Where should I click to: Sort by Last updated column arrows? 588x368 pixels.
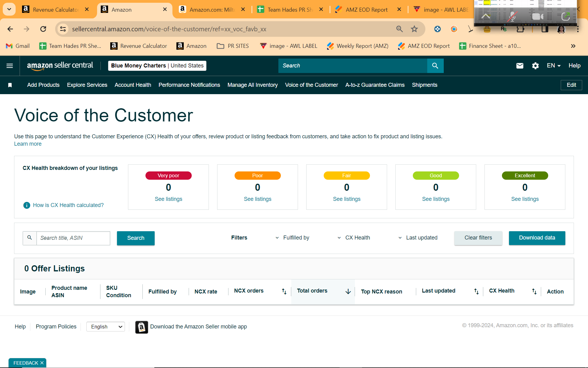(x=476, y=291)
